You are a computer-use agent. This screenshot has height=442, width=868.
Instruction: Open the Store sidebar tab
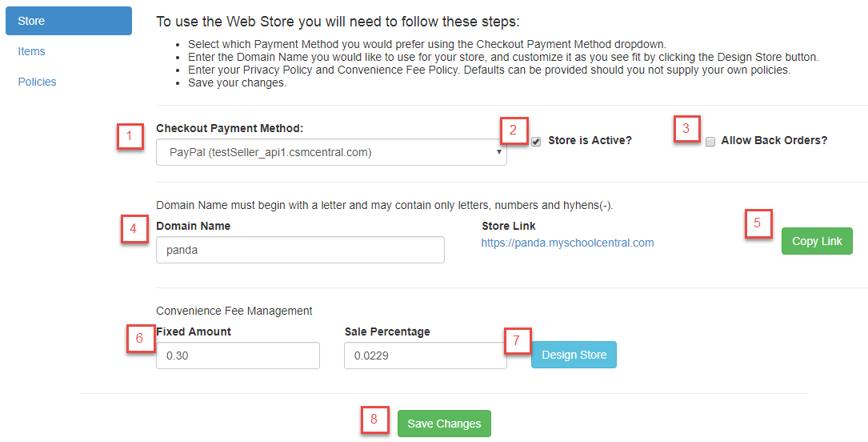[68, 21]
